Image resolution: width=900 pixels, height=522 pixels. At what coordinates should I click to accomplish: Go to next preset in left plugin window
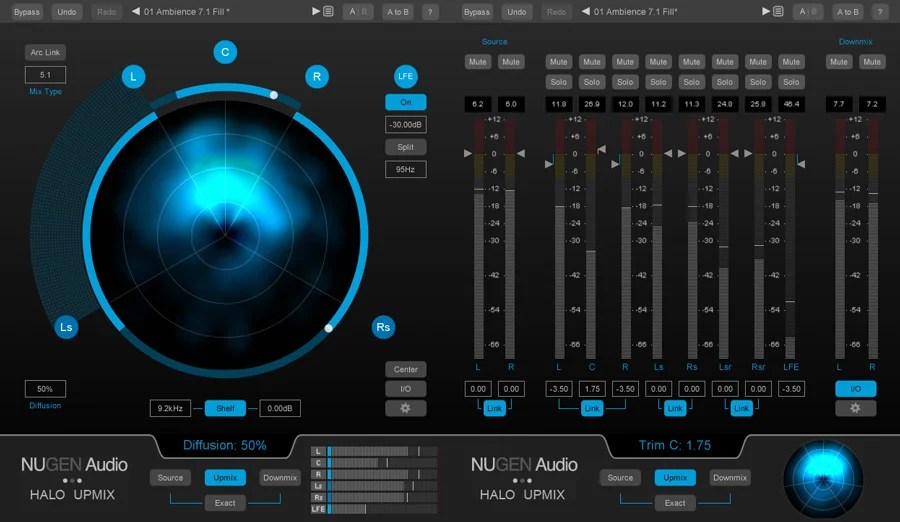(315, 11)
